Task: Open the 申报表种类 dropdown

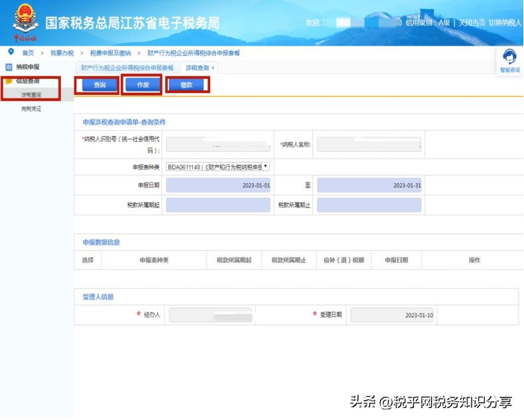Action: point(218,167)
